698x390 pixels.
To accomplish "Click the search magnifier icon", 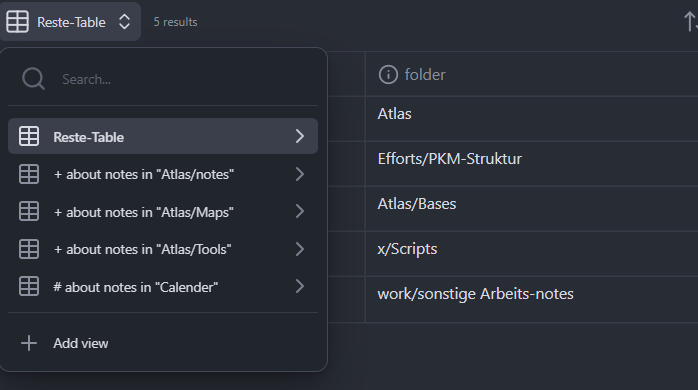I will 33,79.
